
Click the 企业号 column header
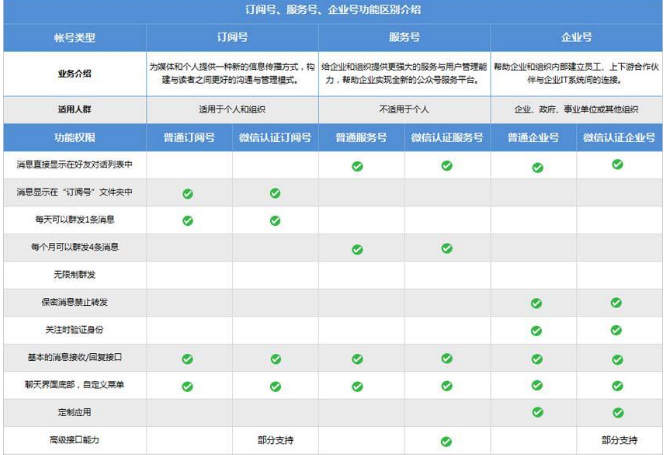coord(576,37)
